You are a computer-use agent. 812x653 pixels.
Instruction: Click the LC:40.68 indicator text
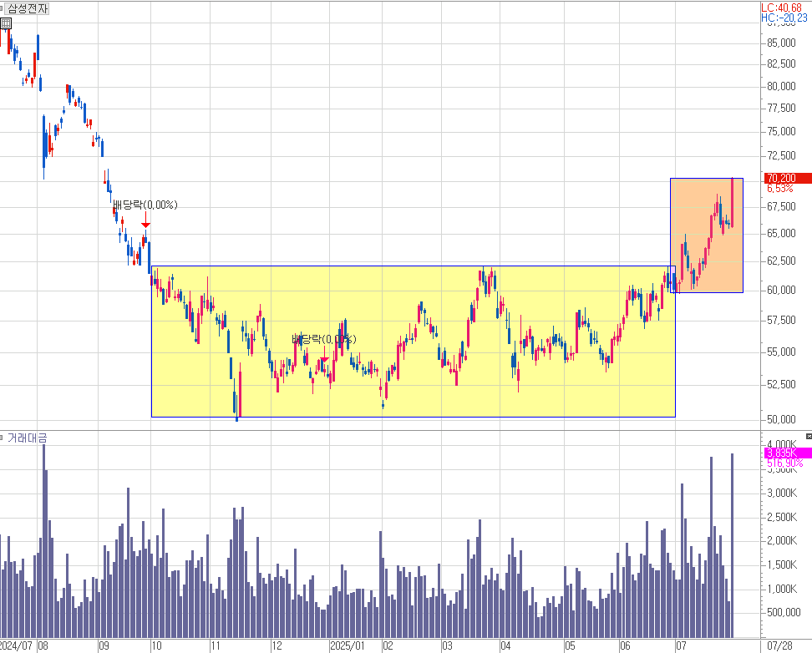click(785, 7)
